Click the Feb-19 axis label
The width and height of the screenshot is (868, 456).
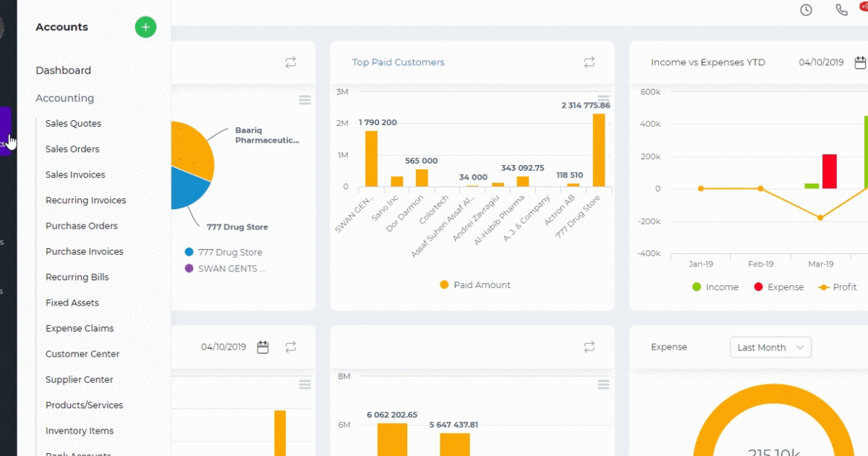click(761, 264)
